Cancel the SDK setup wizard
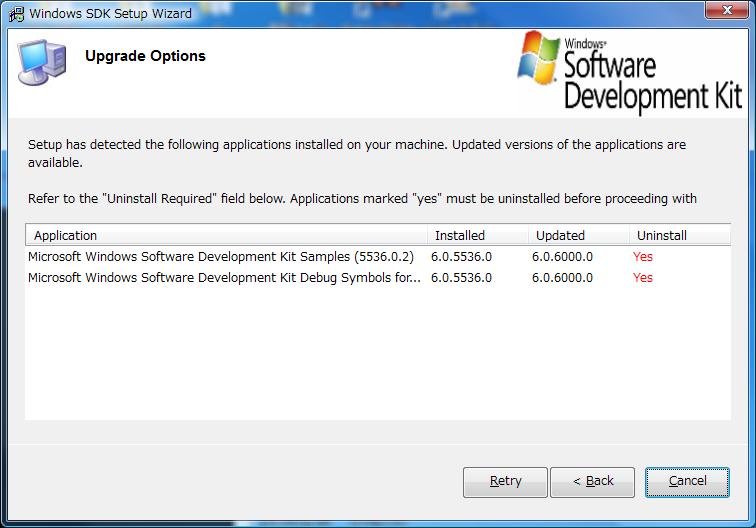 click(x=687, y=481)
